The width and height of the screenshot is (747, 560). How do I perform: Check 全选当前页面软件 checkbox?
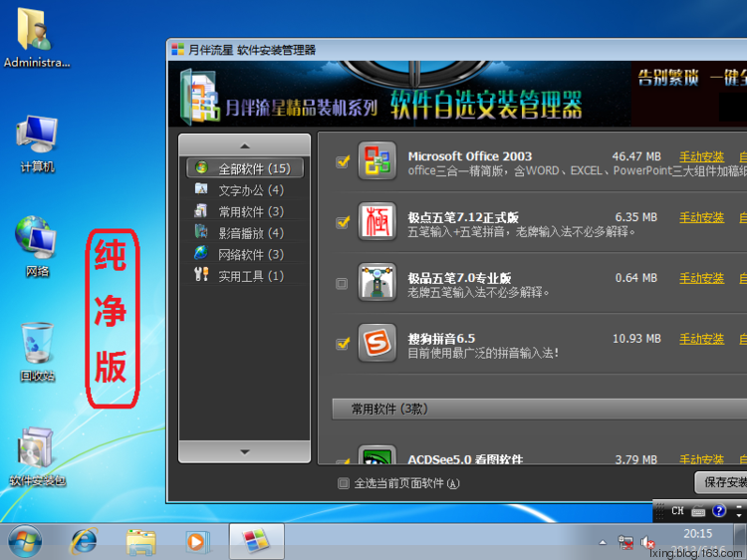click(343, 483)
